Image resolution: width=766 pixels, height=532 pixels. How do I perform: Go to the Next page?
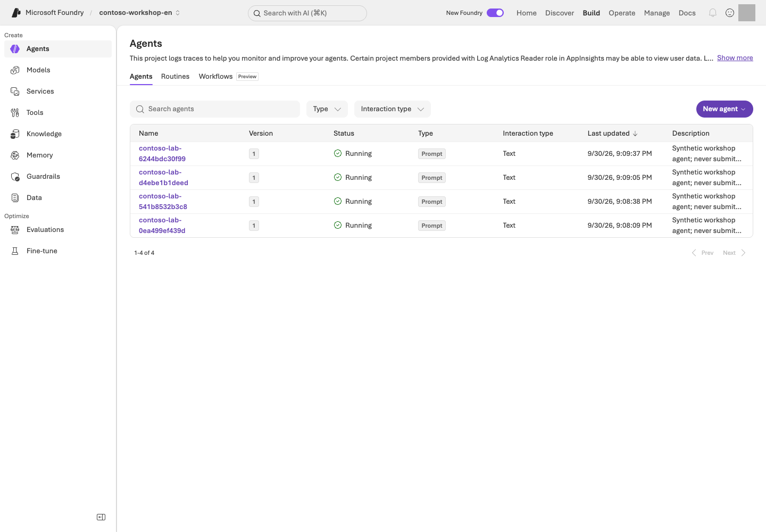[x=734, y=253]
